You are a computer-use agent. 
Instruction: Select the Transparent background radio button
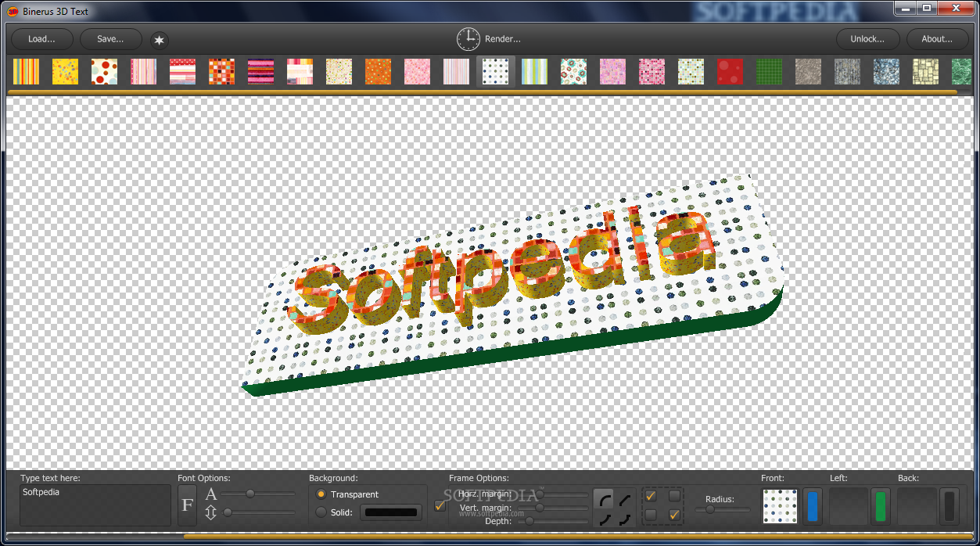coord(321,494)
